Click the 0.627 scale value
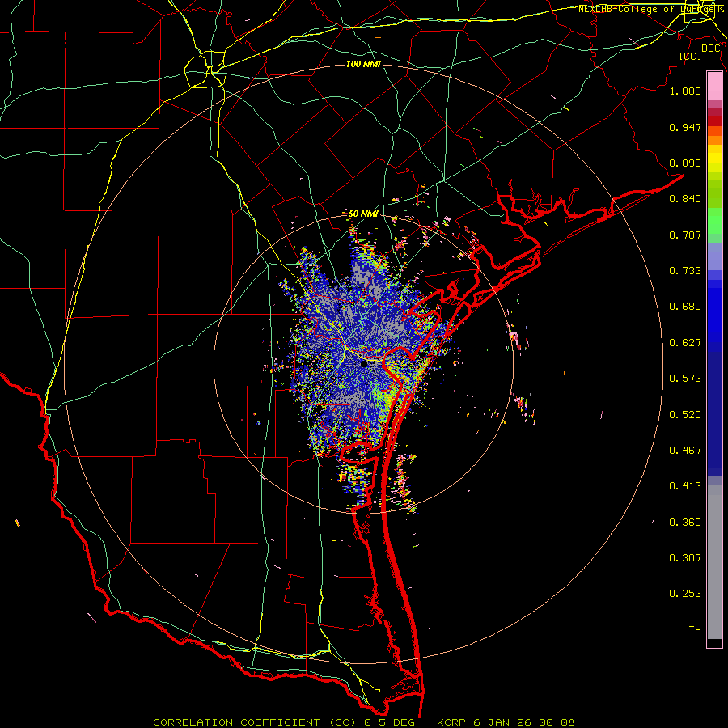The height and width of the screenshot is (728, 728). (x=685, y=343)
